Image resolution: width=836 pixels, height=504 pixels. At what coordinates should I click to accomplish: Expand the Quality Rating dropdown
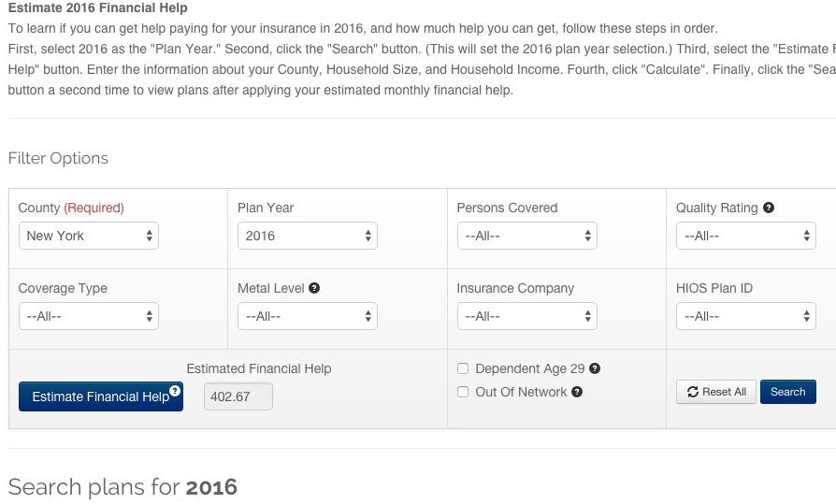click(746, 236)
